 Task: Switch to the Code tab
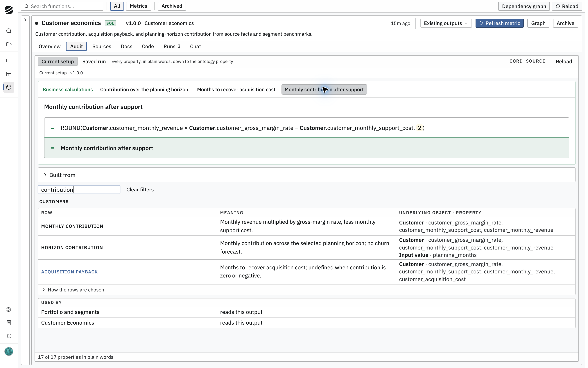pyautogui.click(x=148, y=47)
